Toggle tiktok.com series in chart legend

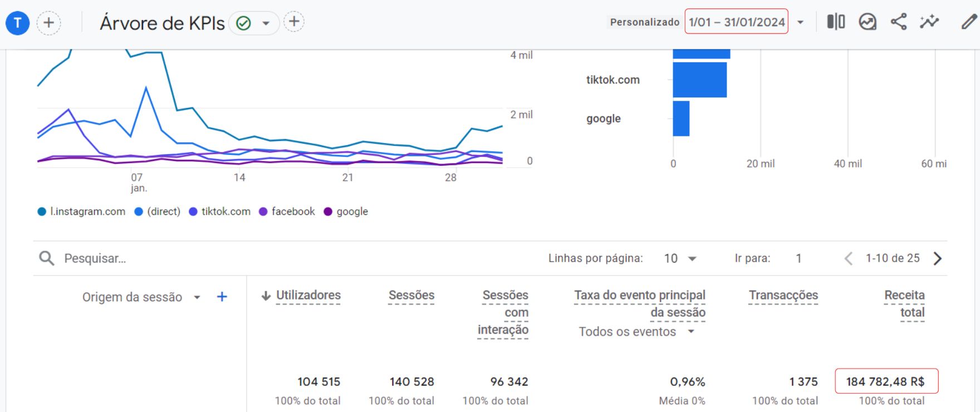220,212
